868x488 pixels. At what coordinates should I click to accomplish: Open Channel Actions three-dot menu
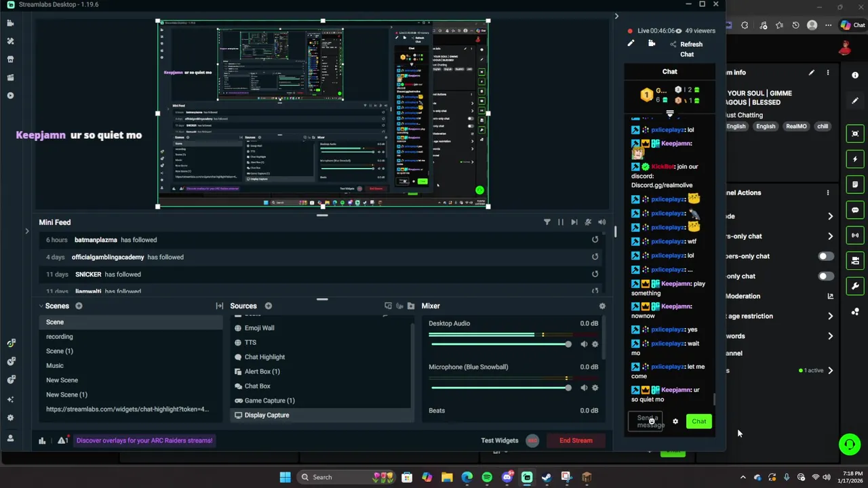click(x=827, y=192)
